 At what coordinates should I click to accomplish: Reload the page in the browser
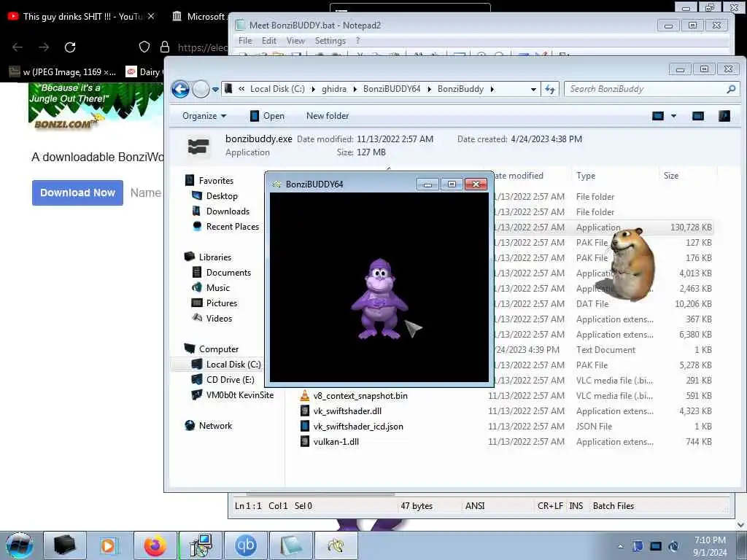(x=70, y=47)
